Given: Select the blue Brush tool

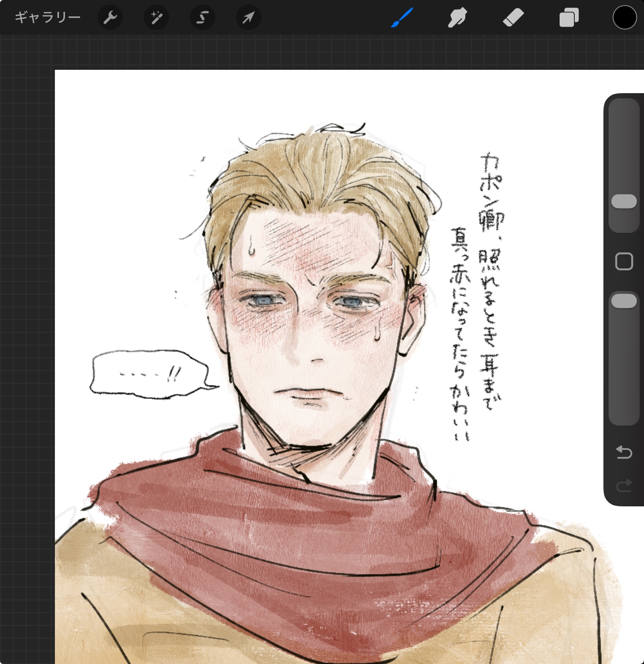Looking at the screenshot, I should pos(402,18).
